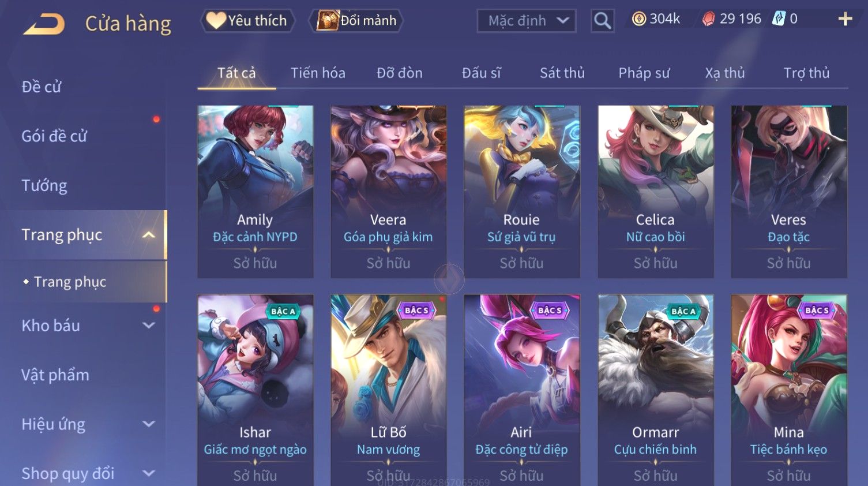Tap the heart Yêu thích icon
Screen dimensions: 868x486
pos(216,20)
